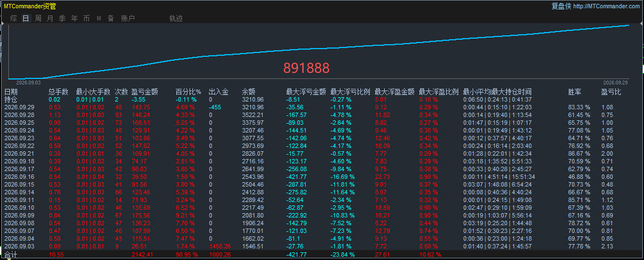Open the http://MTCommander.com link
This screenshot has width=644, height=260.
pos(606,6)
